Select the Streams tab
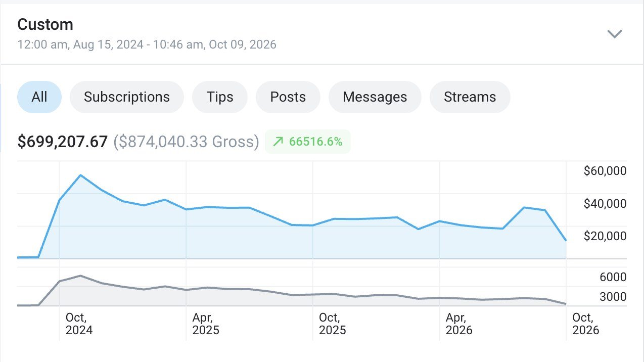Viewport: 644px width, 362px height. click(470, 97)
